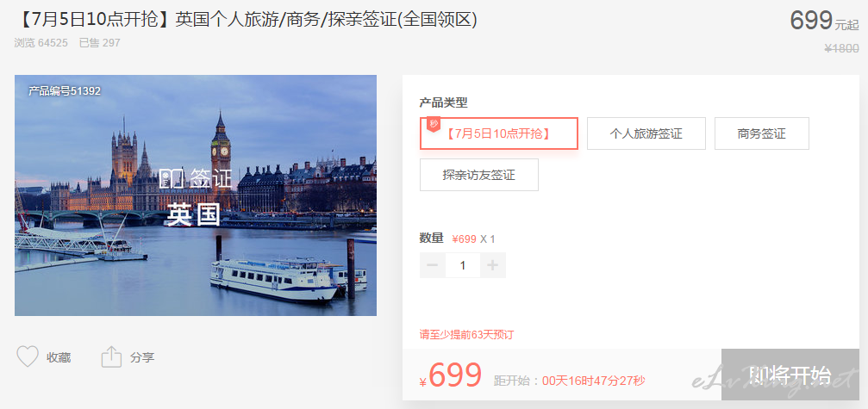Increase quantity with the plus button
The height and width of the screenshot is (409, 868).
click(x=493, y=265)
